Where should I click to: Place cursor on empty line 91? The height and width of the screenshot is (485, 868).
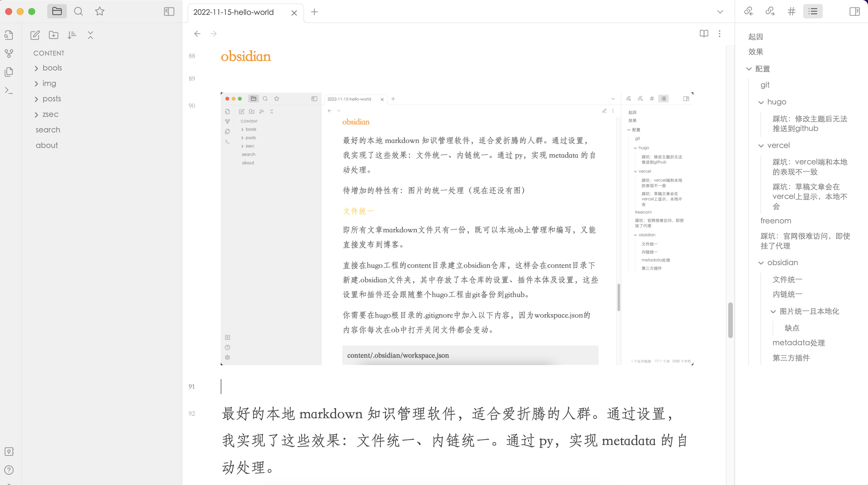456,386
